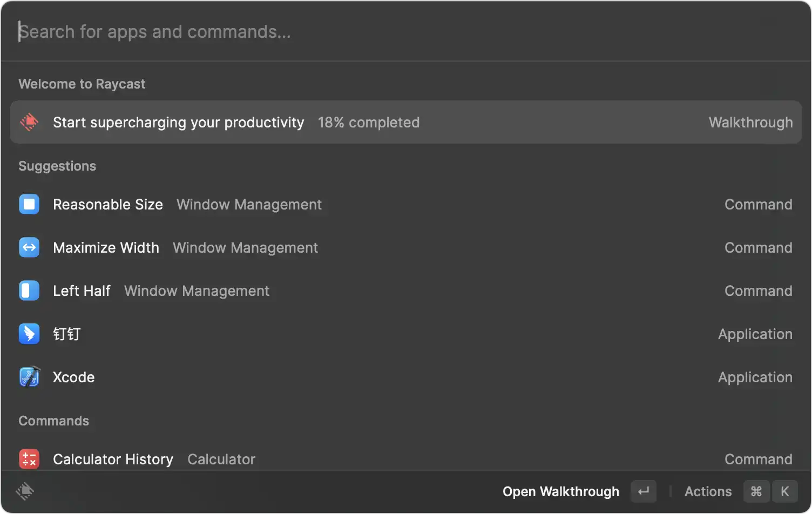The height and width of the screenshot is (514, 812).
Task: Select the Reasonable Size command
Action: click(108, 205)
